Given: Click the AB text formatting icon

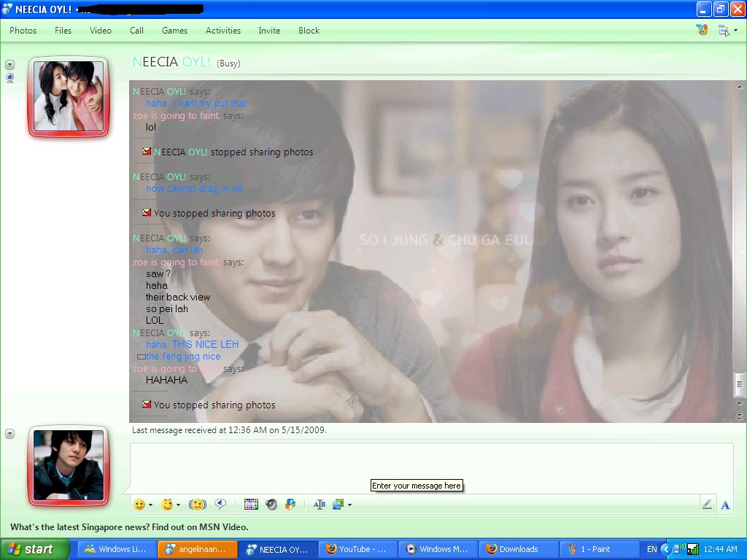Looking at the screenshot, I should 320,505.
